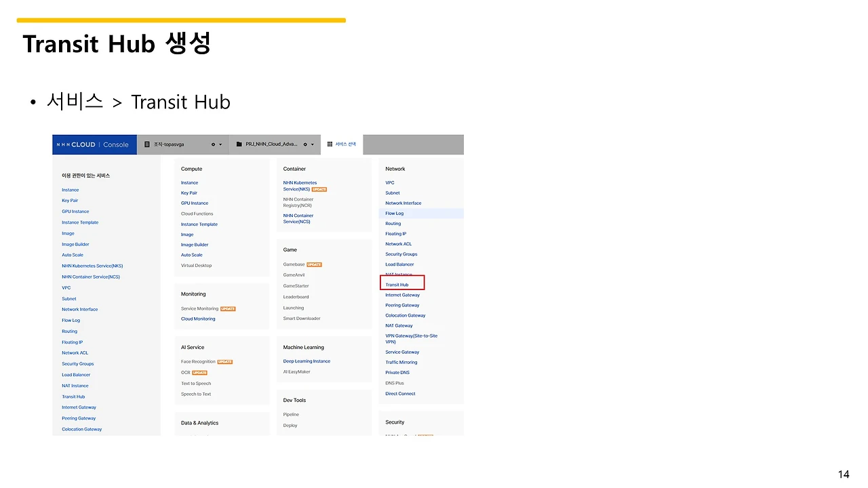Screen dimensions: 868x488
Task: Open NAT Instance in authorized services list
Action: coord(75,386)
